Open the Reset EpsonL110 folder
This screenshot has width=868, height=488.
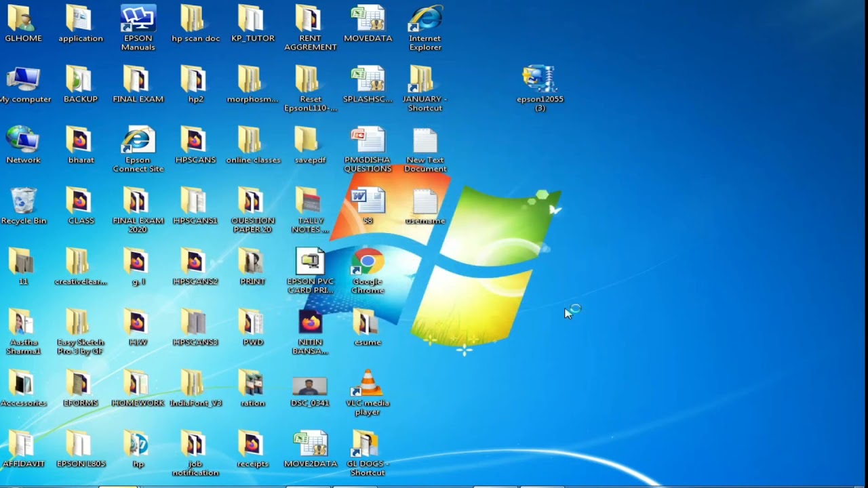pyautogui.click(x=310, y=89)
